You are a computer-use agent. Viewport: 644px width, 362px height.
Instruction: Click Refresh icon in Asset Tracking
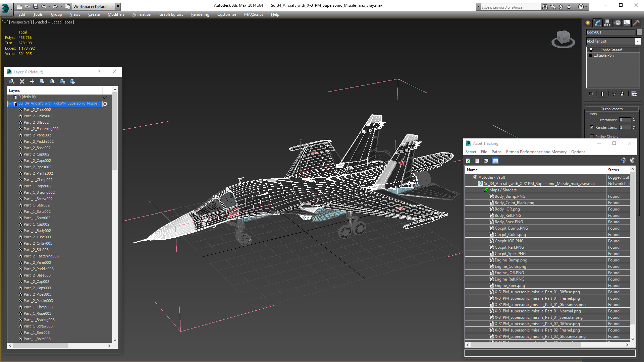(468, 161)
